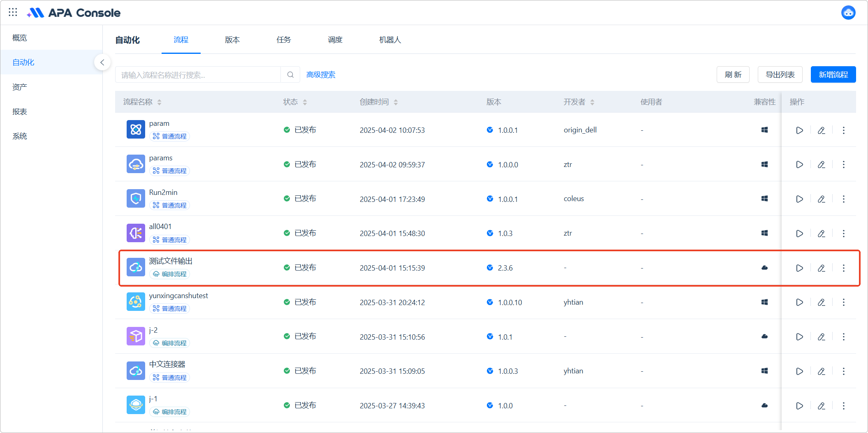Open more options for all0401

(x=844, y=234)
